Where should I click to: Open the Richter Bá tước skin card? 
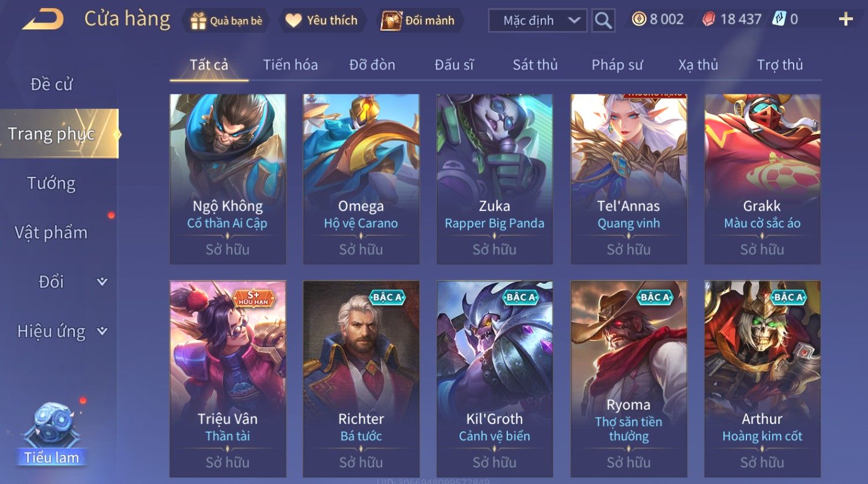[x=361, y=379]
